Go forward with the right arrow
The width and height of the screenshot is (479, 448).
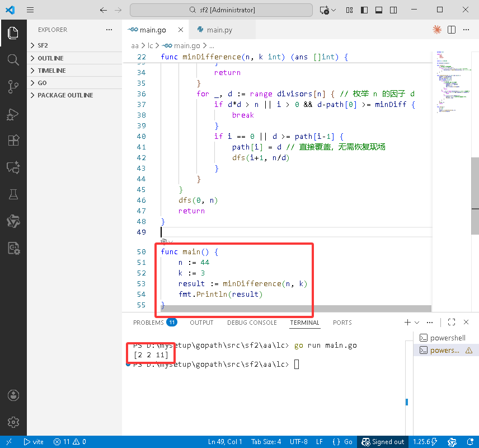coord(118,10)
